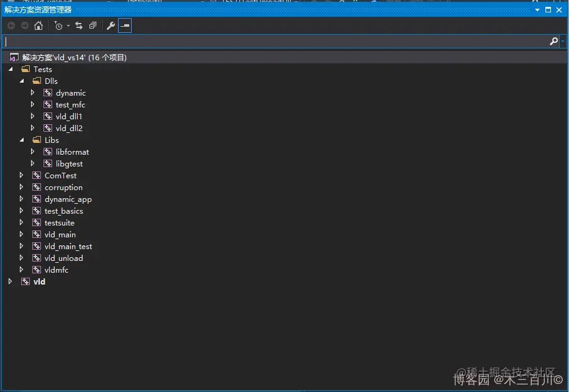Expand the vld_dll2 project
This screenshot has width=569, height=392.
(x=33, y=128)
